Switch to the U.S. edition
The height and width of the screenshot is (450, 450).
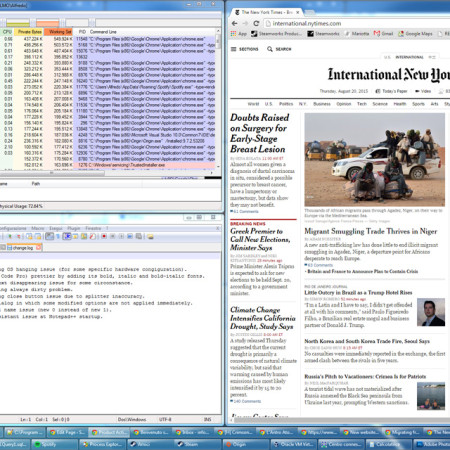pyautogui.click(x=387, y=57)
